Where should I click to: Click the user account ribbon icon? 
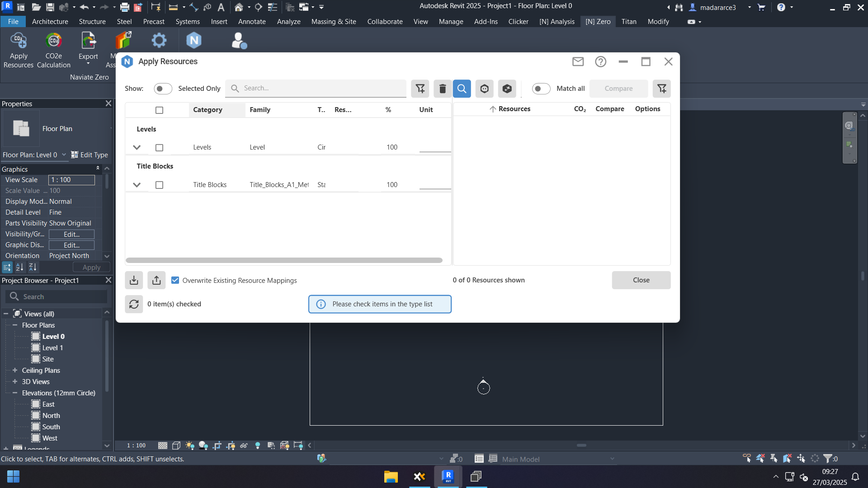[239, 41]
